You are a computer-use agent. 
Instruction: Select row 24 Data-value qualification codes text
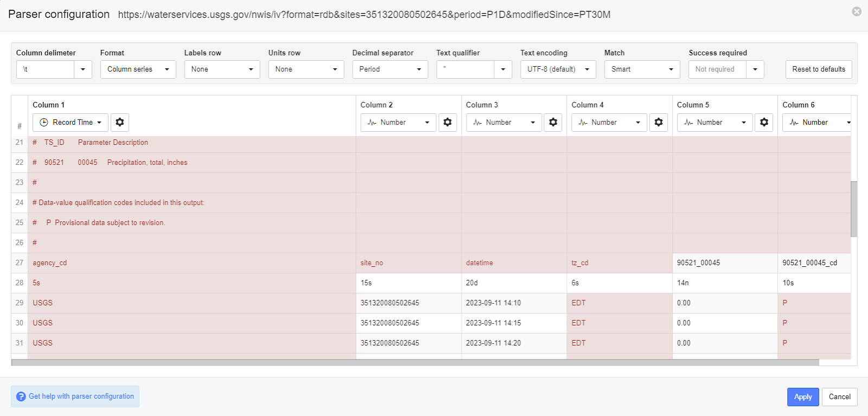click(x=118, y=203)
